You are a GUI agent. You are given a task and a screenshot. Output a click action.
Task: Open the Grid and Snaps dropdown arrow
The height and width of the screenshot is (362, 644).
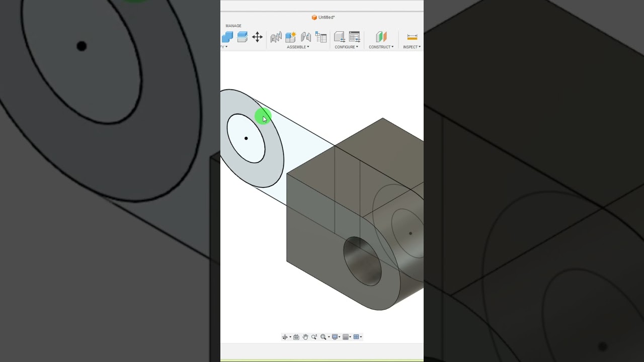[351, 337]
